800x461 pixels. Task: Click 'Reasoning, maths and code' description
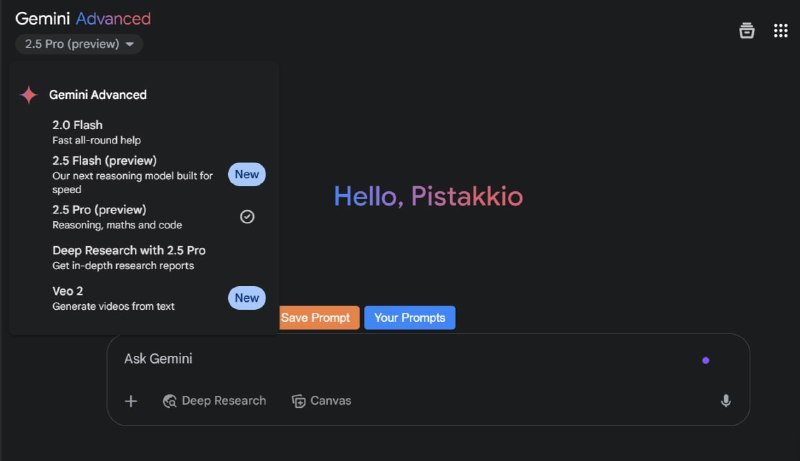(x=117, y=225)
